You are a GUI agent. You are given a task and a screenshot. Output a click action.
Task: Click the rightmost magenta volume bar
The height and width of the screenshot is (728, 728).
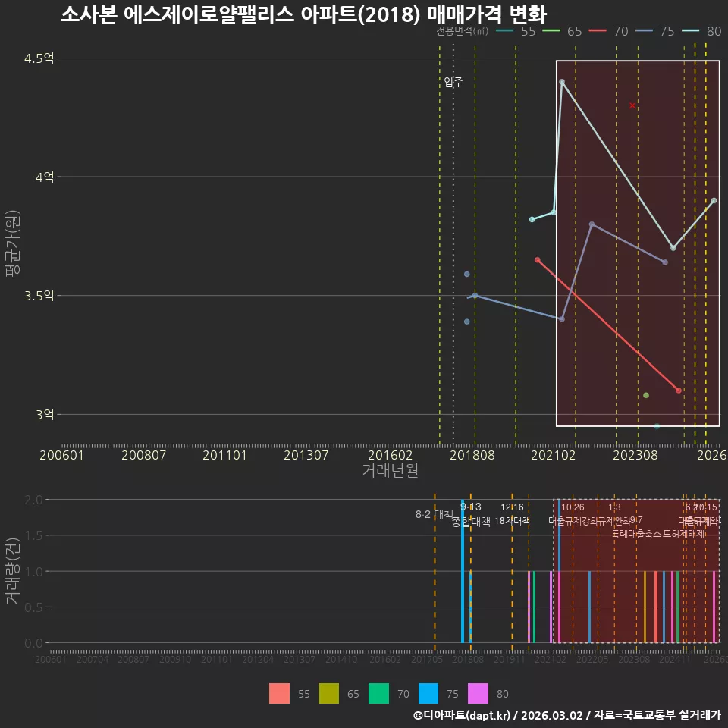714,607
